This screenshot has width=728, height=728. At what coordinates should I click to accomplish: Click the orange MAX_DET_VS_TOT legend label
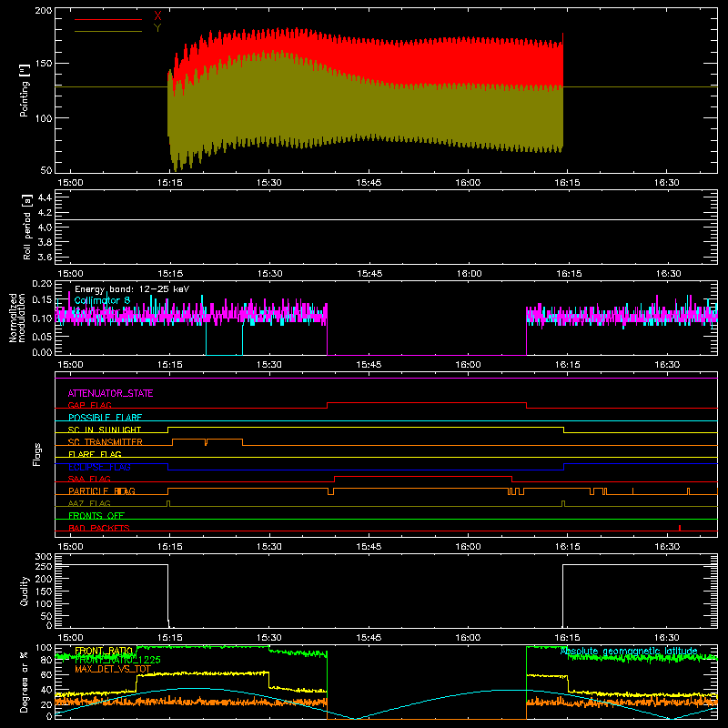pyautogui.click(x=113, y=669)
